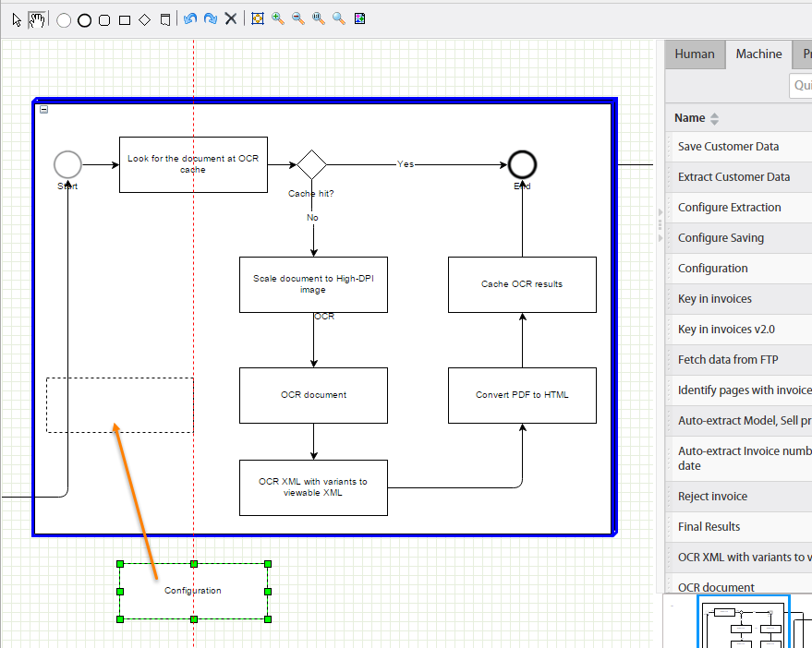Sort the Name column with arrows
Screen dimensions: 812x648
coord(715,118)
